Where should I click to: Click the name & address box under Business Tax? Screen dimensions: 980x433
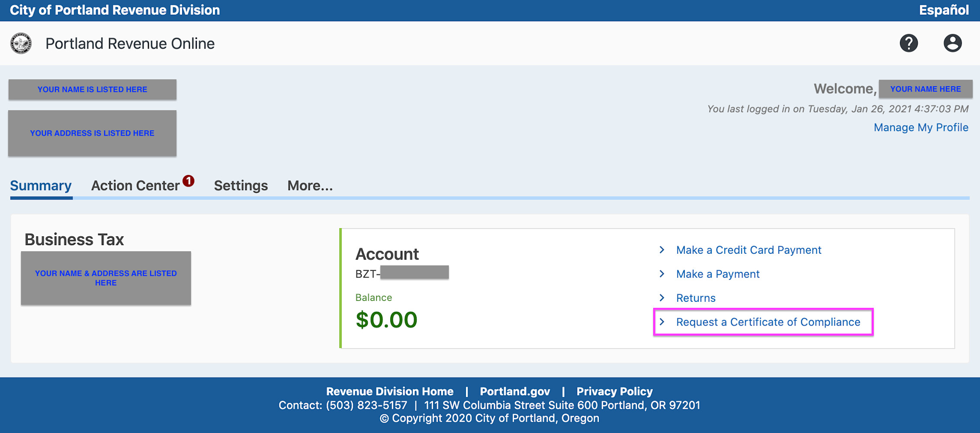pyautogui.click(x=106, y=278)
